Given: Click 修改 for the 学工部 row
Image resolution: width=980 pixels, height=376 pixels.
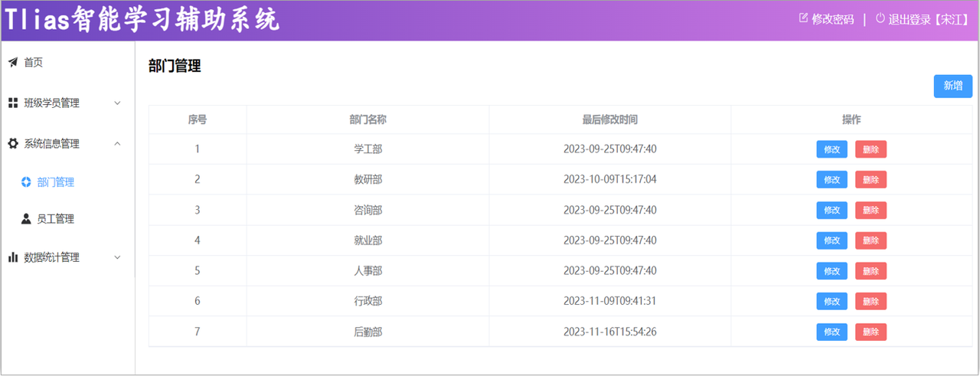Looking at the screenshot, I should tap(831, 149).
